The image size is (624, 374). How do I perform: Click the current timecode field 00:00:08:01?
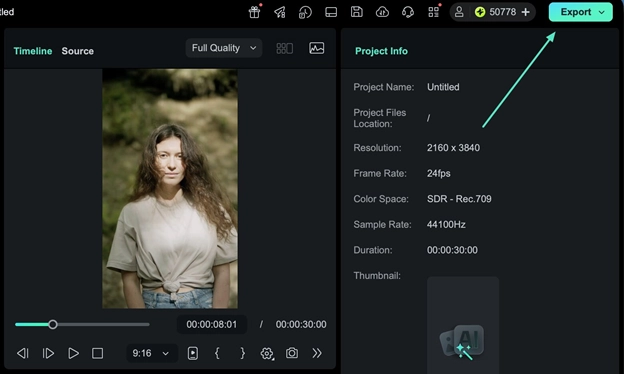(x=212, y=324)
